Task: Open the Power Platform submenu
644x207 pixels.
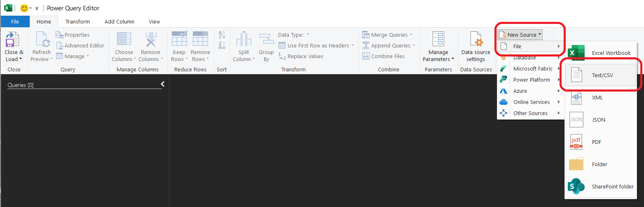Action: point(531,80)
